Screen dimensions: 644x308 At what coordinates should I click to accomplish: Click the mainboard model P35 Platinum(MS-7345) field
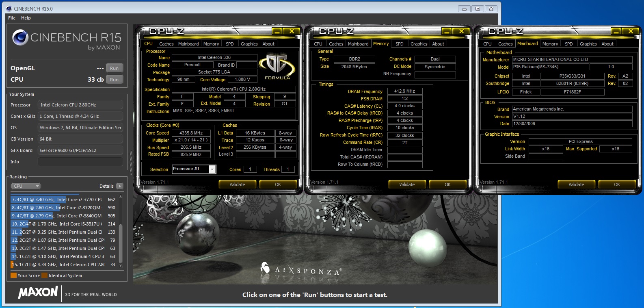pos(550,67)
